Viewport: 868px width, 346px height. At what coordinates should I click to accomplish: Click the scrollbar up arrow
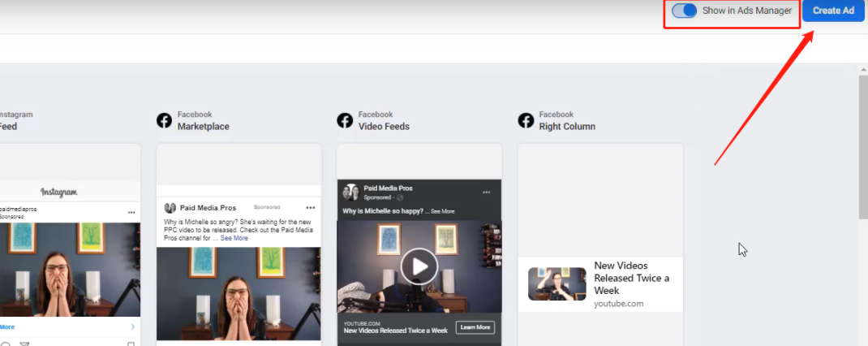click(863, 70)
